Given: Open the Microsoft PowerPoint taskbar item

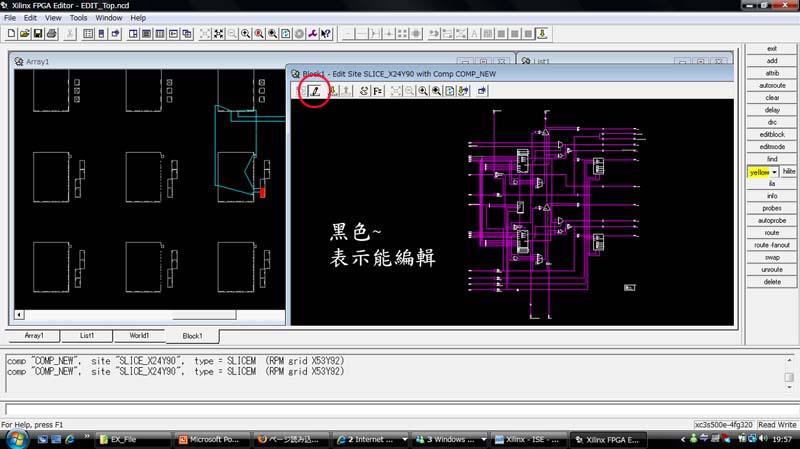Looking at the screenshot, I should pos(212,439).
